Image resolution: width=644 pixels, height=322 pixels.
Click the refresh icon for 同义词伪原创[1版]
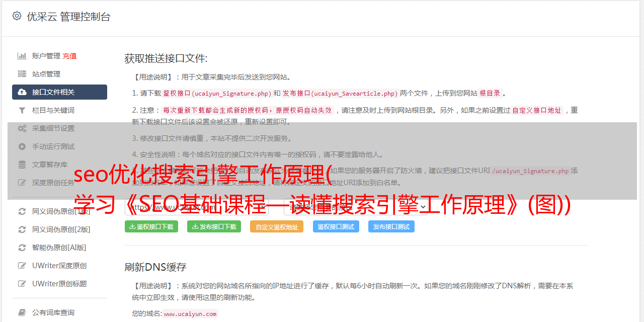point(22,211)
